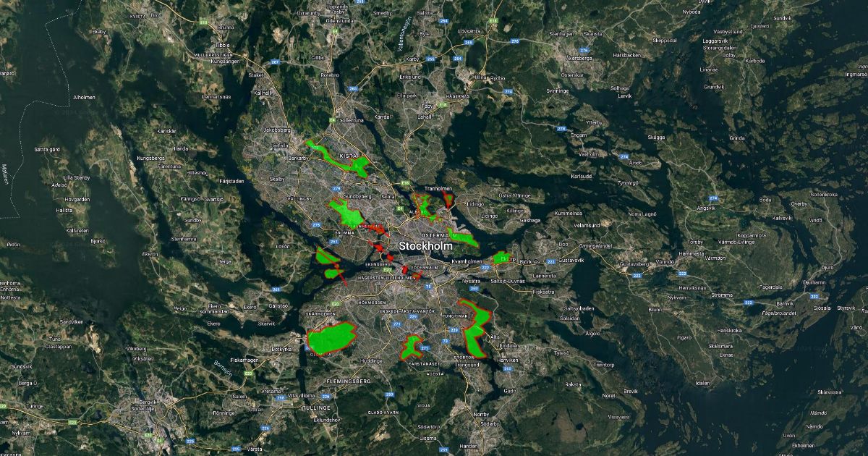Select the E18 route marker north of Stockholm
Image resolution: width=868 pixels, height=456 pixels.
404,182
